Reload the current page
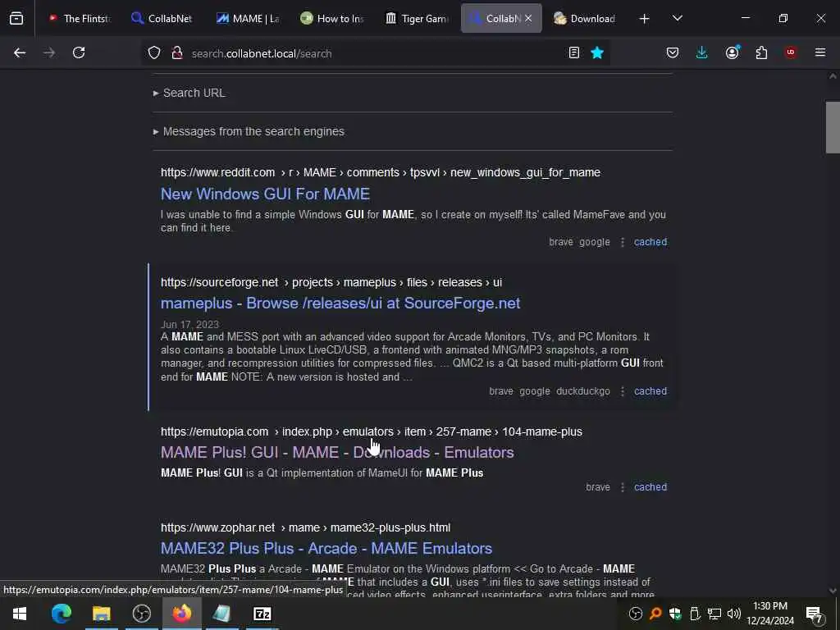This screenshot has height=630, width=840. click(79, 52)
